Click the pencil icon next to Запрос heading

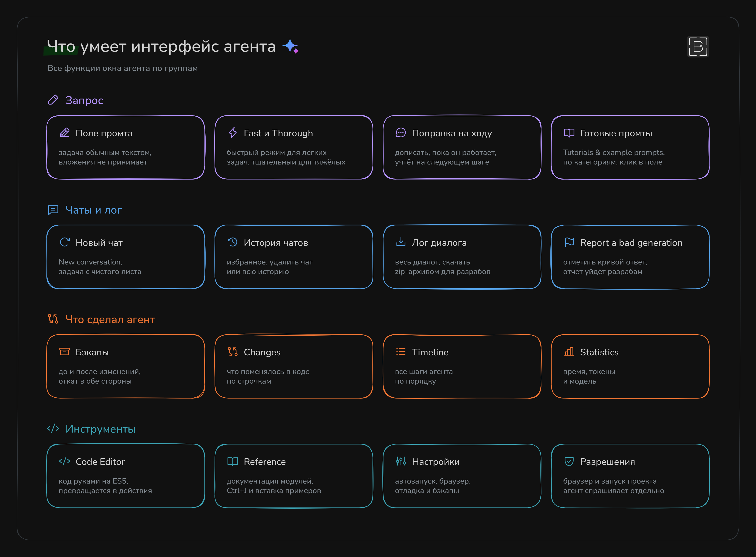click(53, 100)
